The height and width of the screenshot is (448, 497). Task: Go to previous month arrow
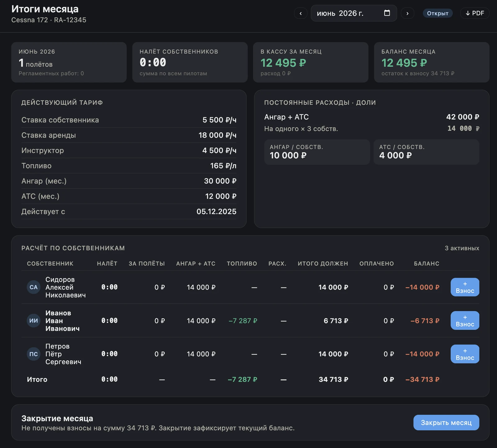coord(301,13)
